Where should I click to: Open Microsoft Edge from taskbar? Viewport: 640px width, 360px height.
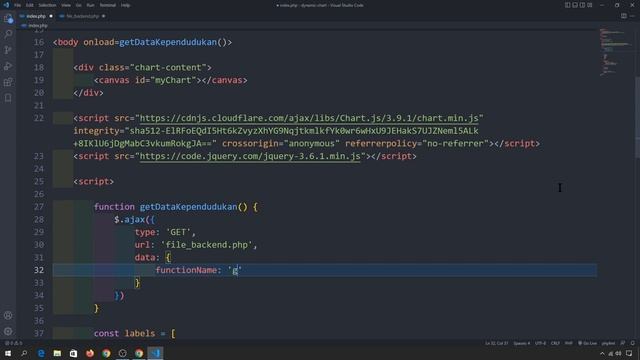click(41, 353)
